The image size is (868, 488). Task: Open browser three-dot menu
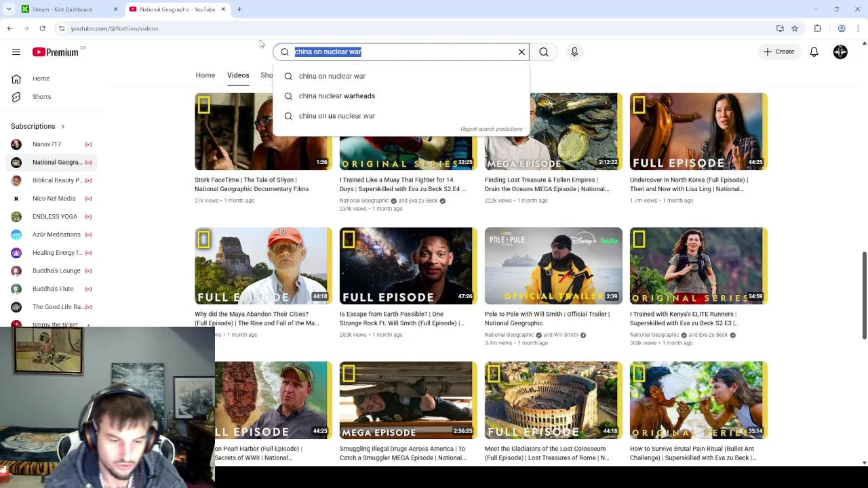coord(858,28)
